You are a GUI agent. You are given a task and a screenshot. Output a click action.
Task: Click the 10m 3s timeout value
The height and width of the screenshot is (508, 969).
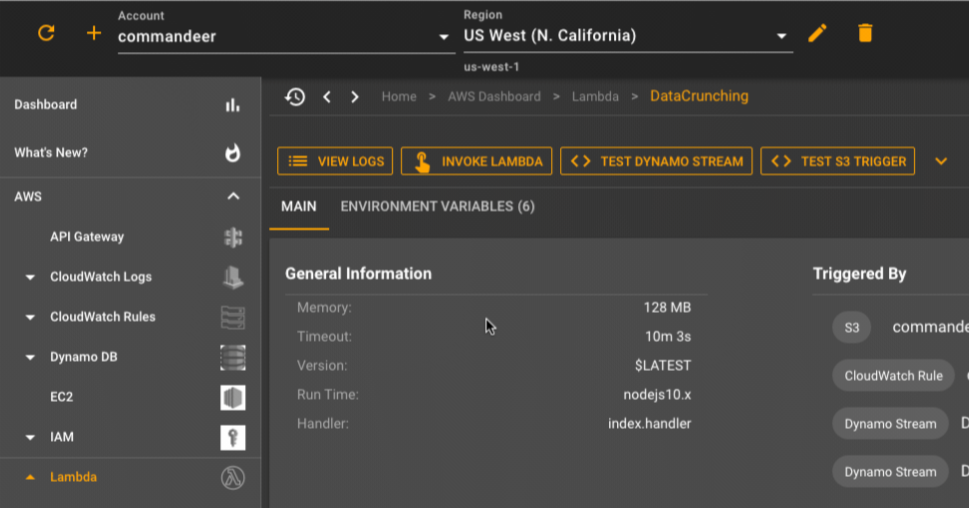pyautogui.click(x=668, y=336)
